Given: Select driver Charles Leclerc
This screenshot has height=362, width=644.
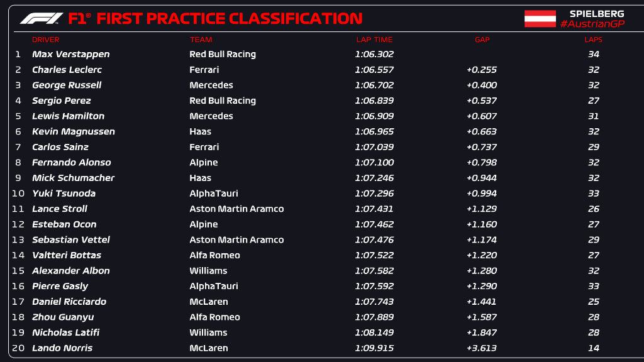Looking at the screenshot, I should (x=67, y=70).
